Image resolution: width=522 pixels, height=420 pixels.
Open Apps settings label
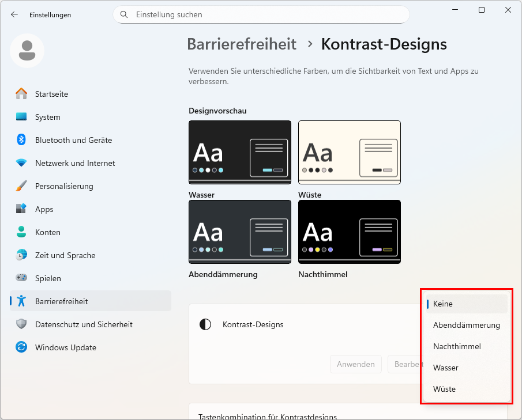[x=44, y=209]
